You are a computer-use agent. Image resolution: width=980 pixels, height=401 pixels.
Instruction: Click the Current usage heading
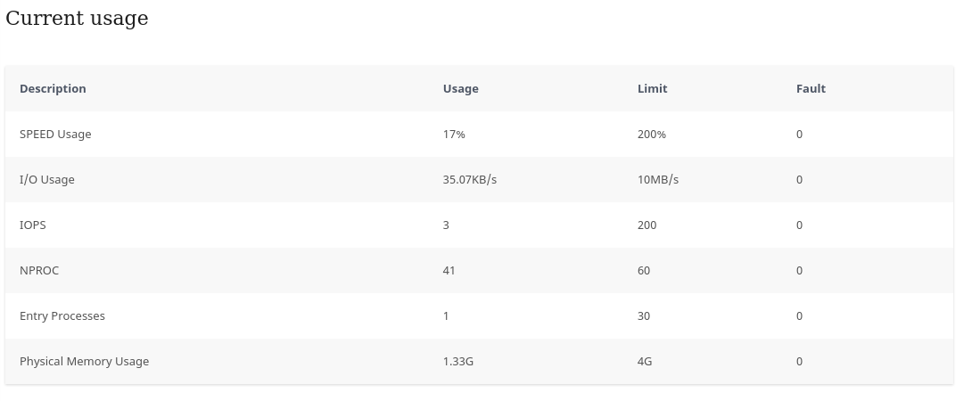point(77,18)
